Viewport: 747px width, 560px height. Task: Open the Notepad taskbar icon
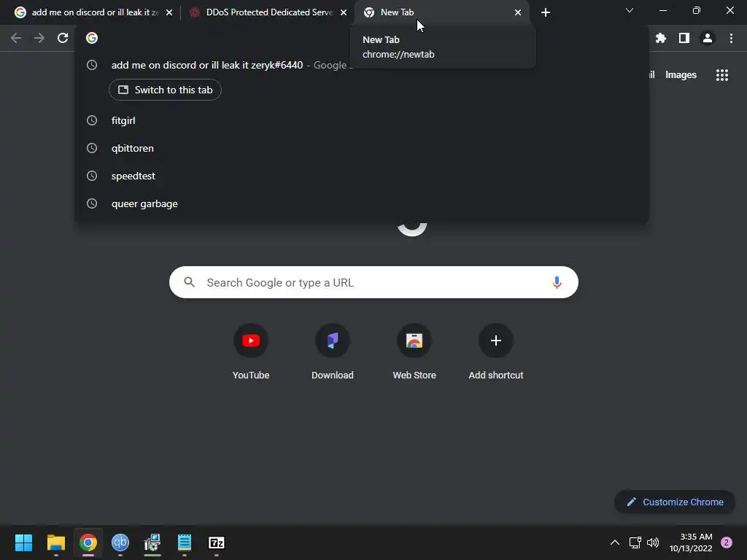coord(185,542)
